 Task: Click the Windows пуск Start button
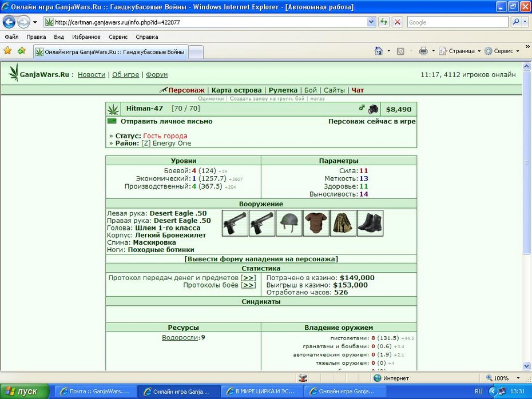pos(24,392)
